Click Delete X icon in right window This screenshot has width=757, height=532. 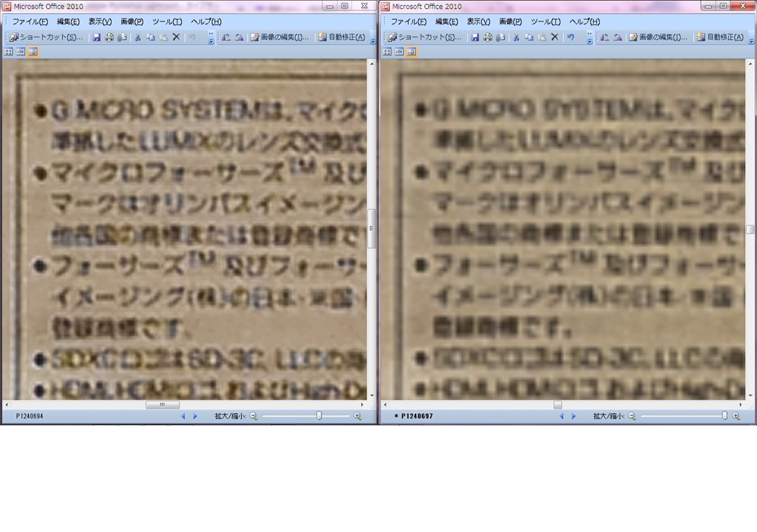click(x=554, y=37)
